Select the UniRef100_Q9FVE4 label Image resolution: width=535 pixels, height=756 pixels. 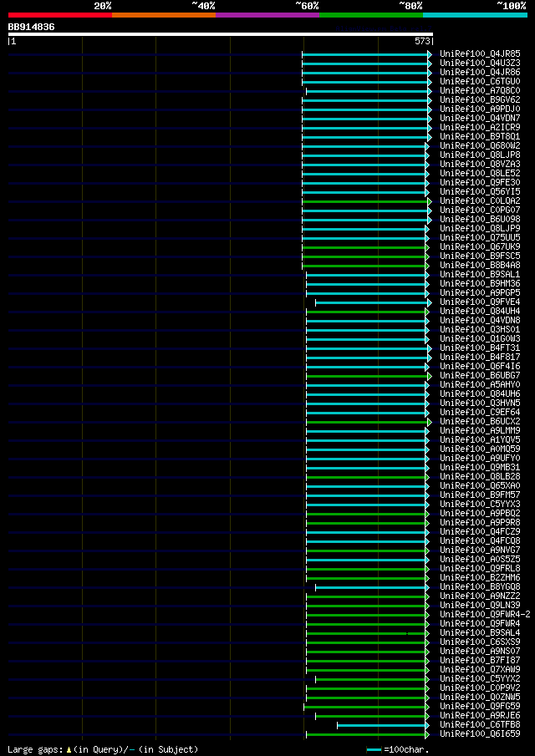coord(480,302)
